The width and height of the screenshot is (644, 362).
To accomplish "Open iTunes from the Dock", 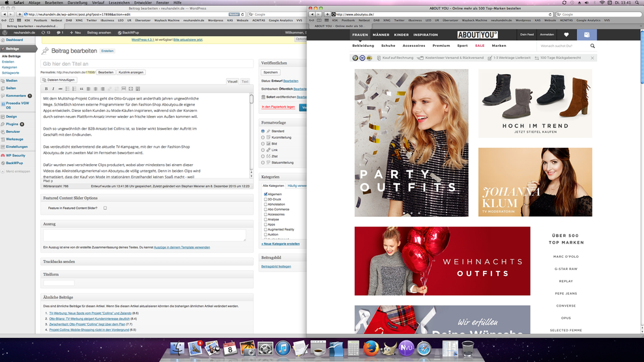I will (283, 349).
